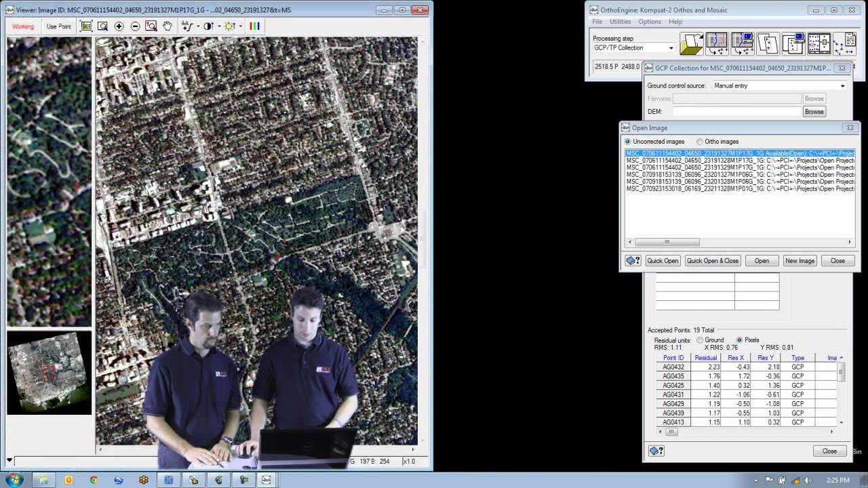868x488 pixels.
Task: Open Options menu in OrthoEngine
Action: pos(650,22)
